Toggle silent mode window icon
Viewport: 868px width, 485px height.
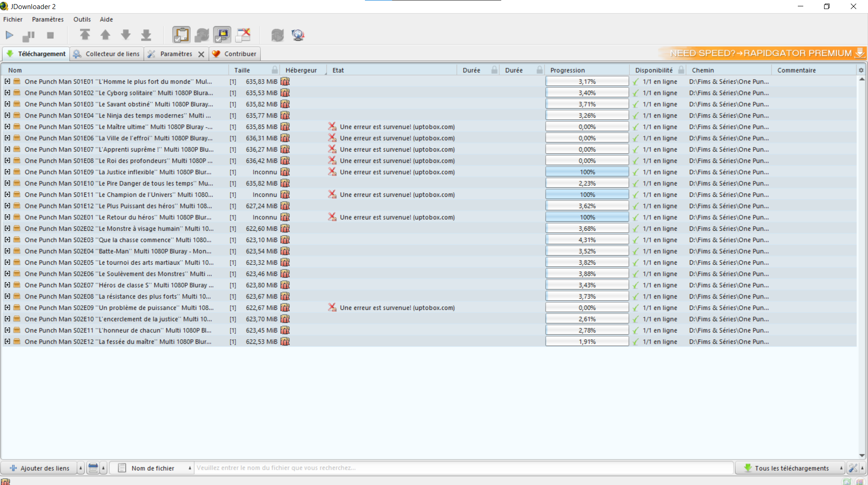point(243,35)
